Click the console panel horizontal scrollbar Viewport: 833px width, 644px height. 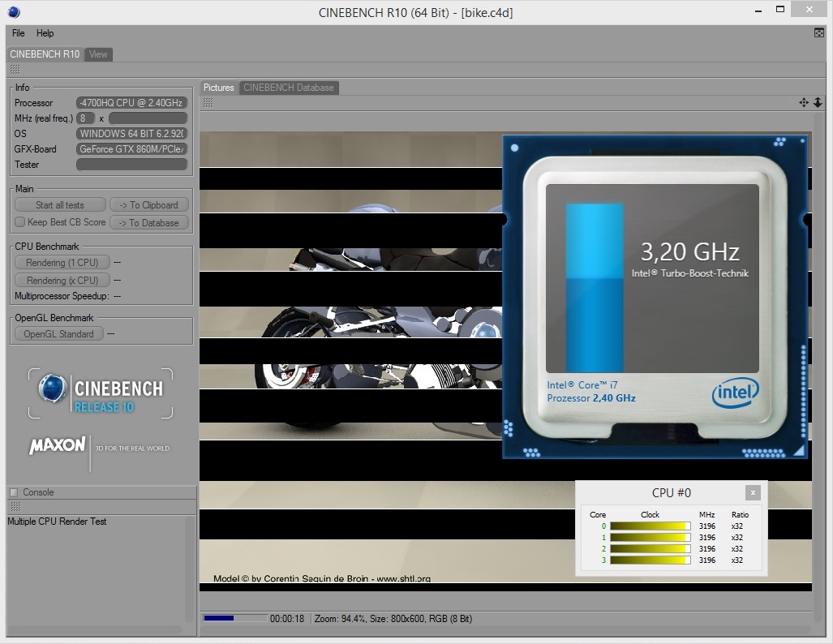point(95,630)
